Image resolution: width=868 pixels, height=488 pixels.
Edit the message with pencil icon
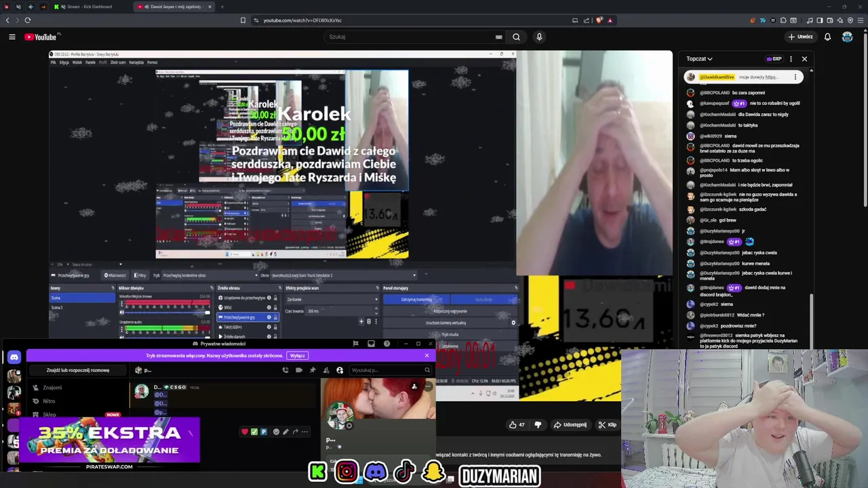(285, 432)
